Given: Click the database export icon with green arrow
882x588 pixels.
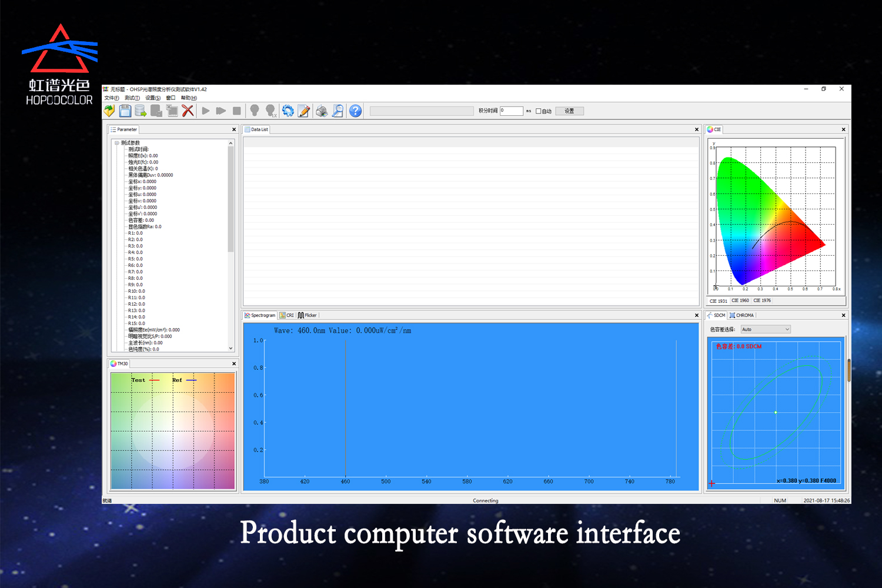Looking at the screenshot, I should click(x=141, y=111).
